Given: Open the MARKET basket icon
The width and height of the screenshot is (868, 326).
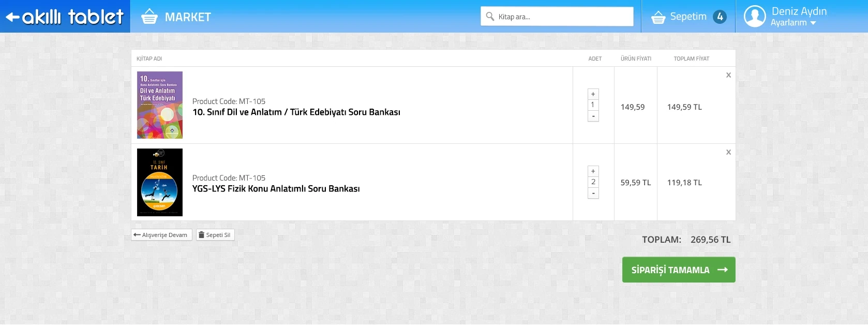Looking at the screenshot, I should coord(149,17).
